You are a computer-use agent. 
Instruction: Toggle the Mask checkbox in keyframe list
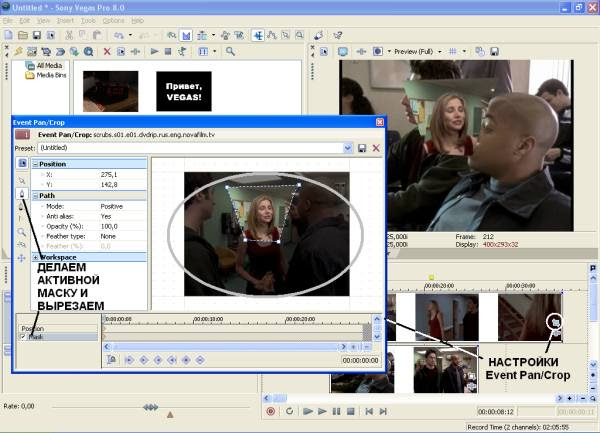(x=23, y=337)
